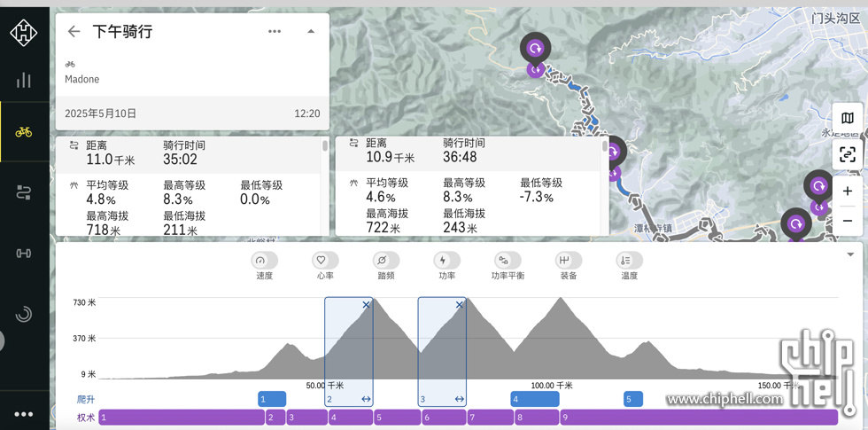Click the Hammerhead logo in sidebar

pyautogui.click(x=24, y=33)
